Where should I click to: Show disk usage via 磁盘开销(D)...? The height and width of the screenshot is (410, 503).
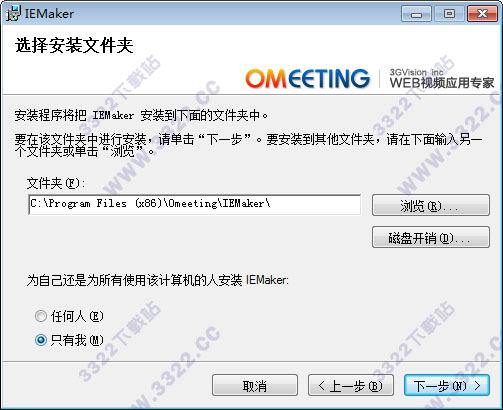pyautogui.click(x=431, y=237)
